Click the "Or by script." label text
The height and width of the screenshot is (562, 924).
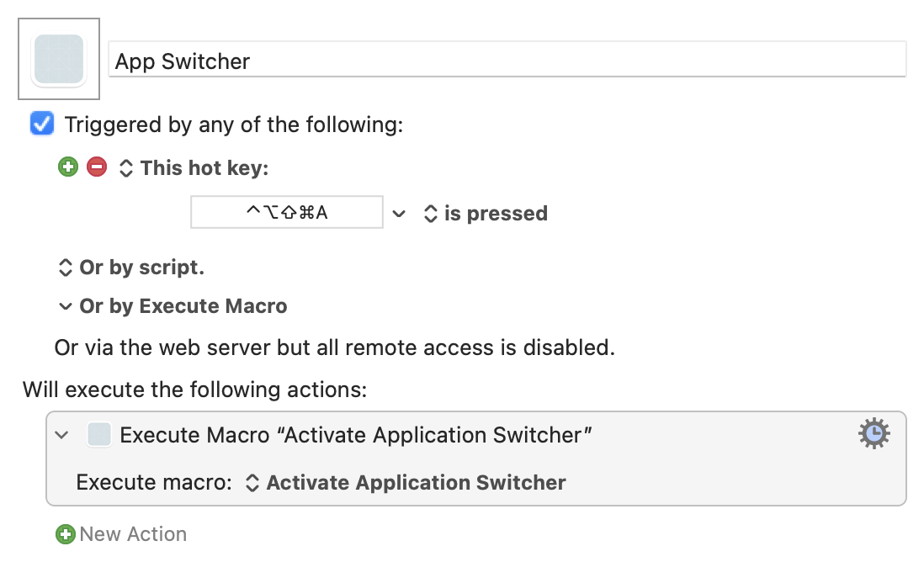[x=142, y=268]
